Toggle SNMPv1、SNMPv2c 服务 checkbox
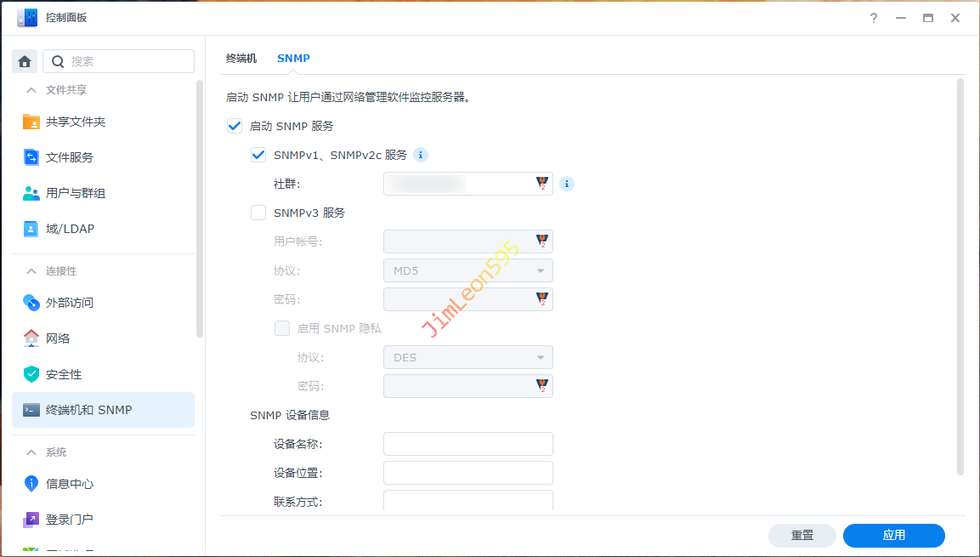This screenshot has height=557, width=980. click(258, 155)
